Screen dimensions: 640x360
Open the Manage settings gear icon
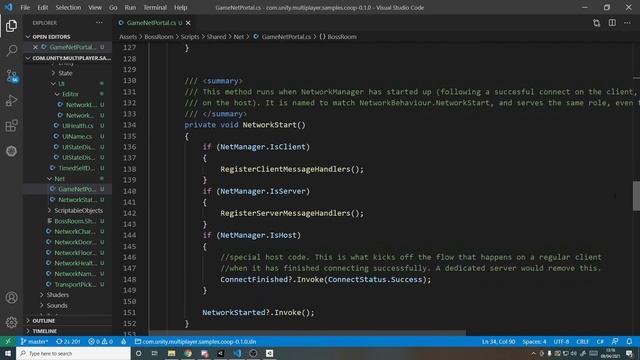11,322
